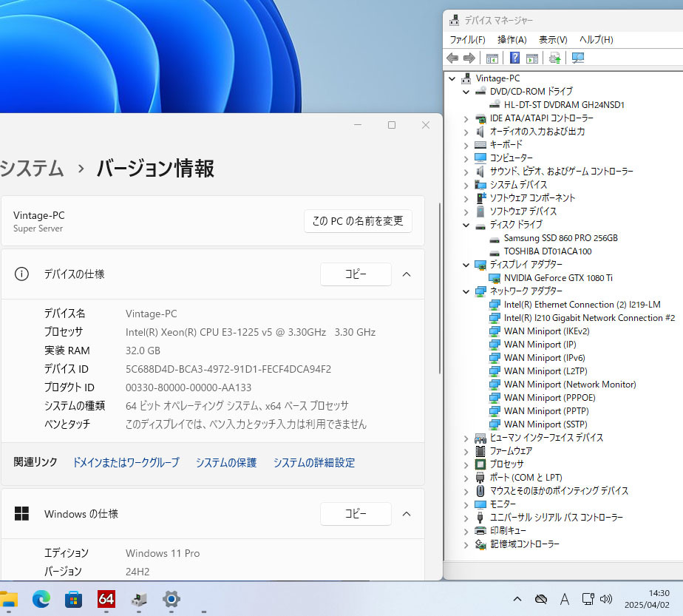
Task: Click この PC の名前を変更 button
Action: [358, 221]
